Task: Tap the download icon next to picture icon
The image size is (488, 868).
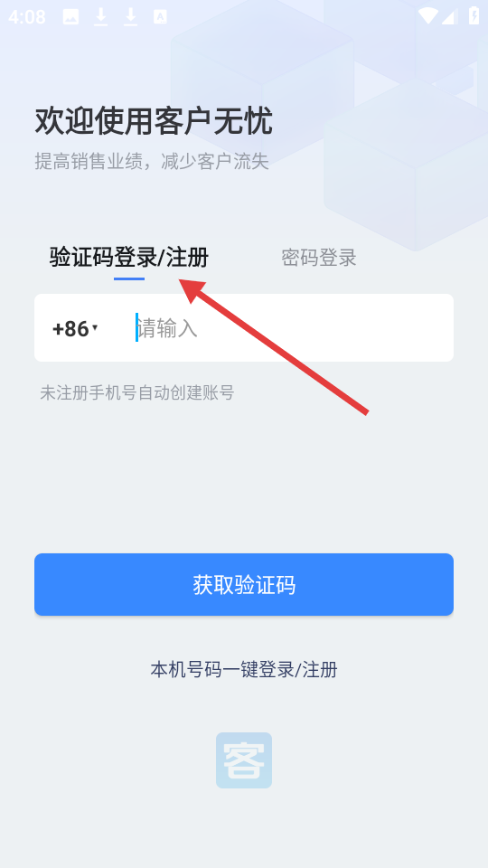Action: 100,17
